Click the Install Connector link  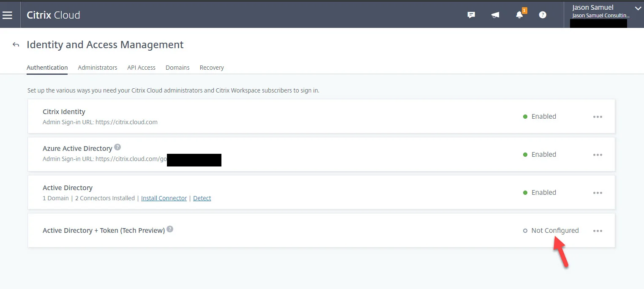point(164,198)
